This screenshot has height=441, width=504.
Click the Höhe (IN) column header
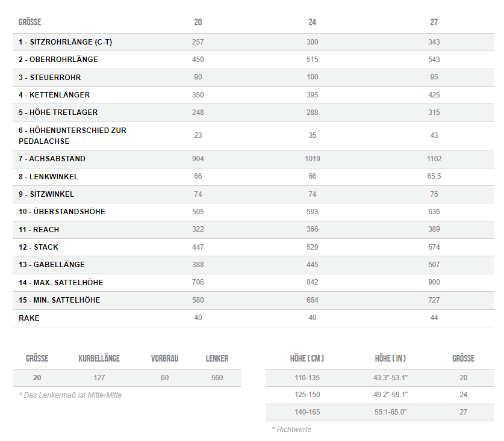point(390,359)
